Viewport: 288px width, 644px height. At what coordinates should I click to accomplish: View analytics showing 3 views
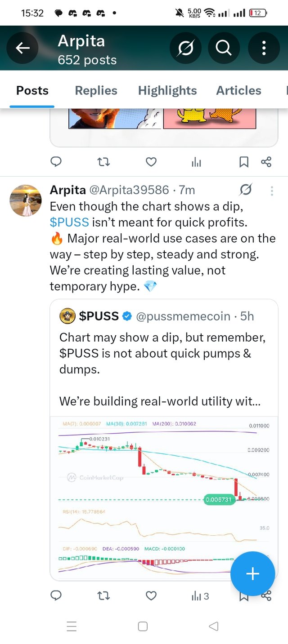click(200, 596)
